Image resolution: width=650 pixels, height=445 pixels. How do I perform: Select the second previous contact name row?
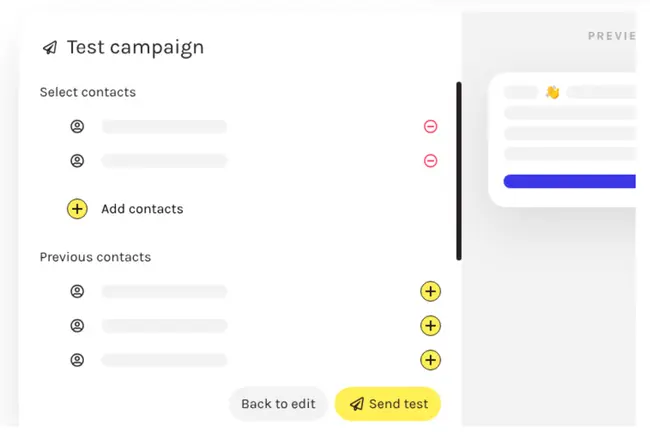tap(164, 326)
